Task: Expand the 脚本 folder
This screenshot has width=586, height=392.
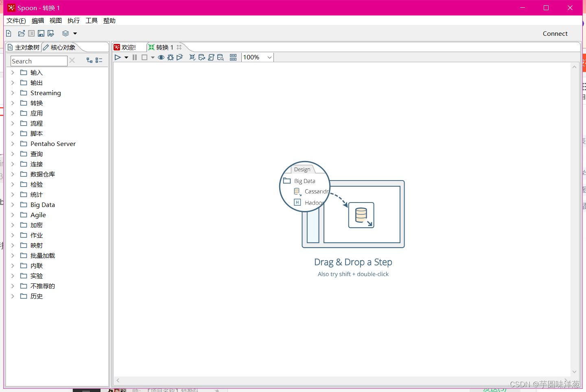Action: coord(13,133)
